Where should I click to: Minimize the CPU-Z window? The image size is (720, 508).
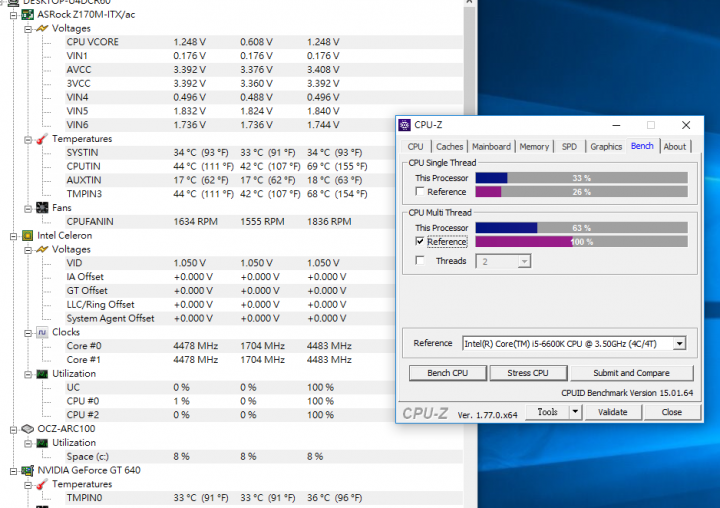pos(616,125)
